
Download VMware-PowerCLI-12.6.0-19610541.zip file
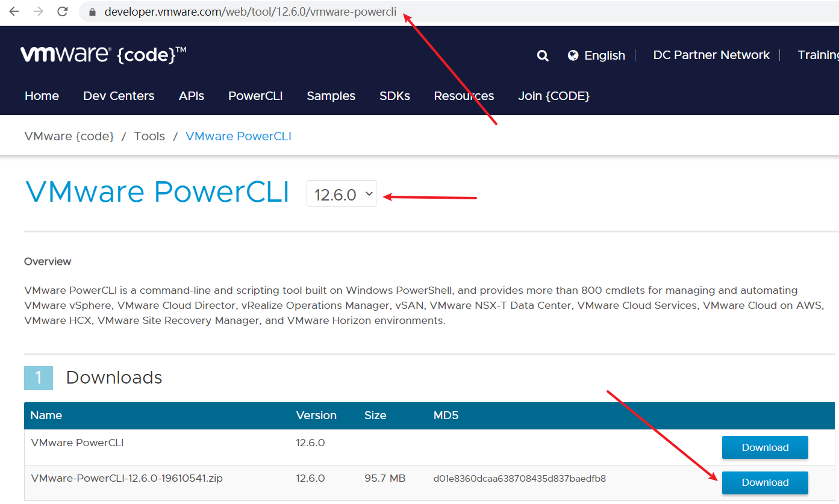(765, 482)
